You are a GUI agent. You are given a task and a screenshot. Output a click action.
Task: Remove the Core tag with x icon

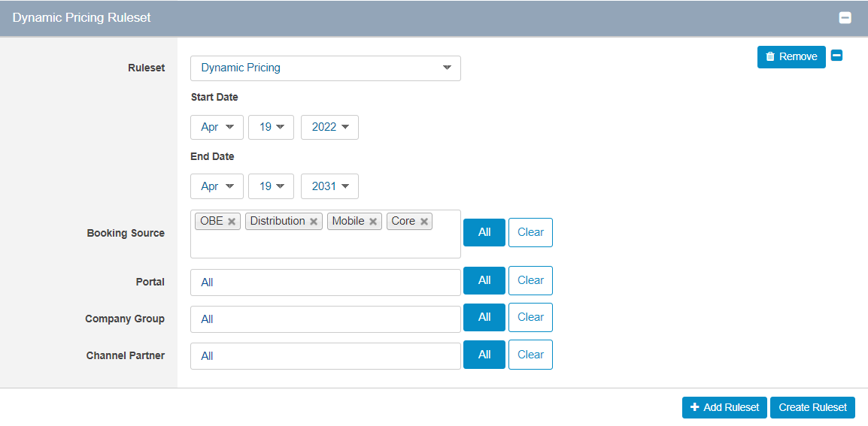pos(424,222)
